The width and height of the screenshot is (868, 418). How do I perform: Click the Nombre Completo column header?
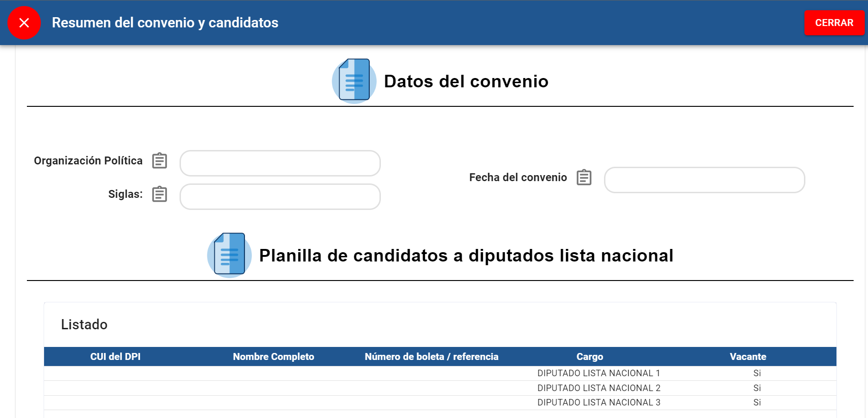[x=273, y=357]
